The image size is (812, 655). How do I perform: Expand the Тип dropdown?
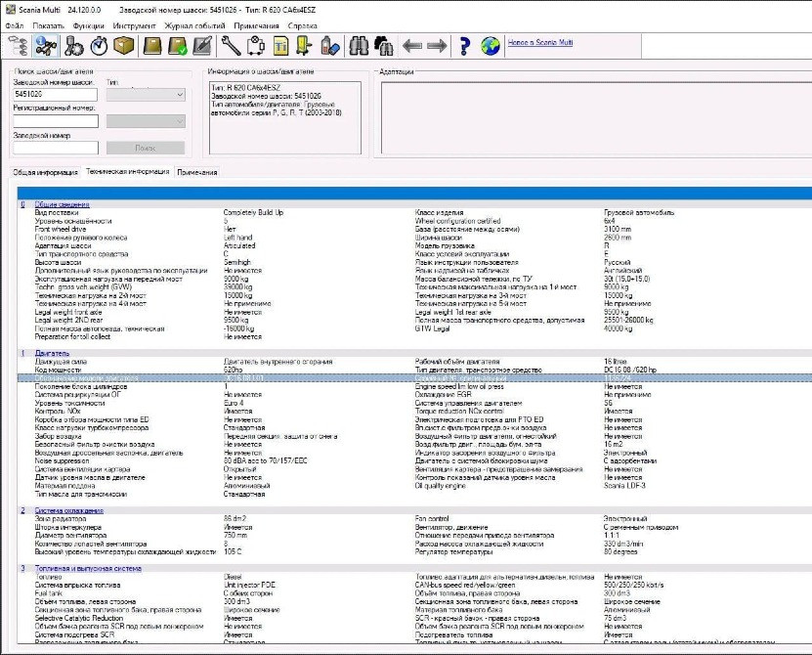tap(146, 94)
